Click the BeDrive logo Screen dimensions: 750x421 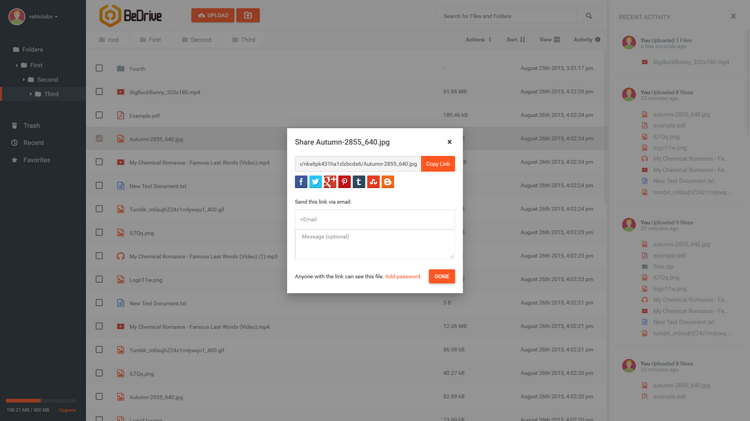click(x=131, y=15)
